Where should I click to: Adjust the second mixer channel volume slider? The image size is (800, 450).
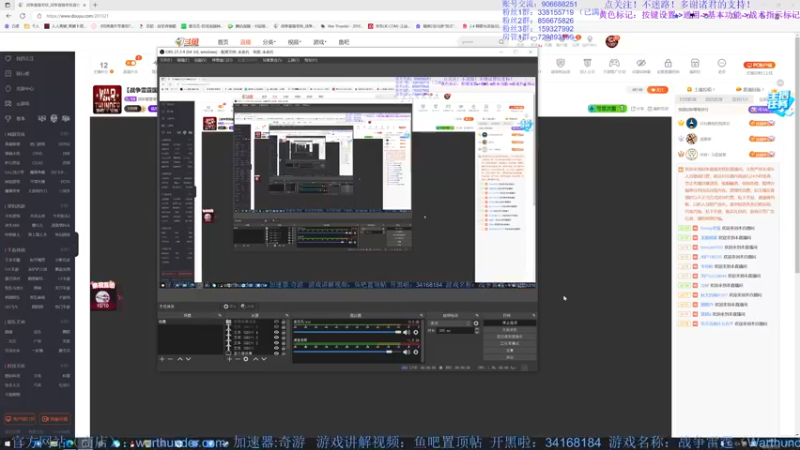tap(347, 352)
